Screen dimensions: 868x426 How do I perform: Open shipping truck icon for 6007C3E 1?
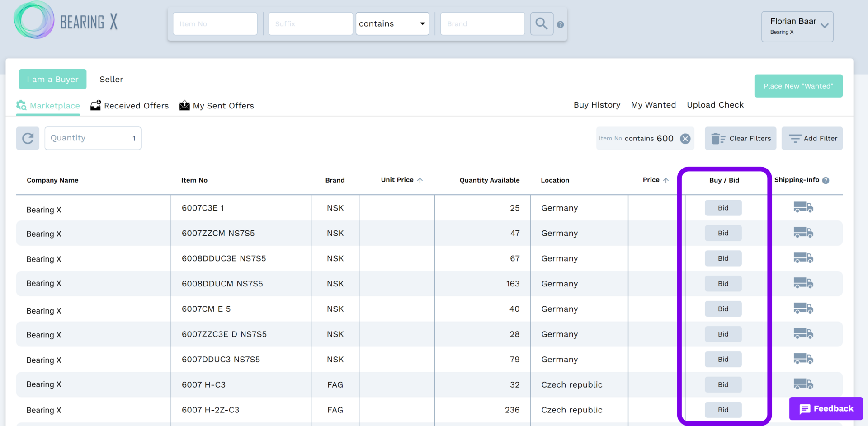[803, 207]
